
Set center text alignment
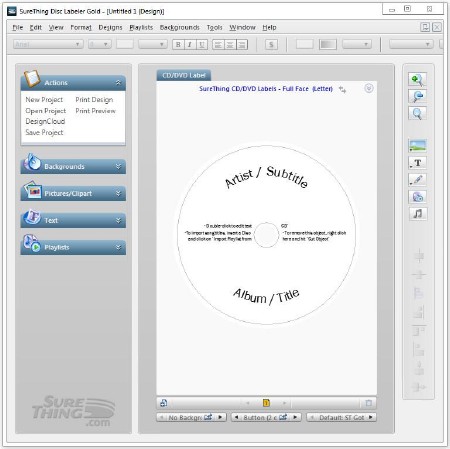pos(230,44)
